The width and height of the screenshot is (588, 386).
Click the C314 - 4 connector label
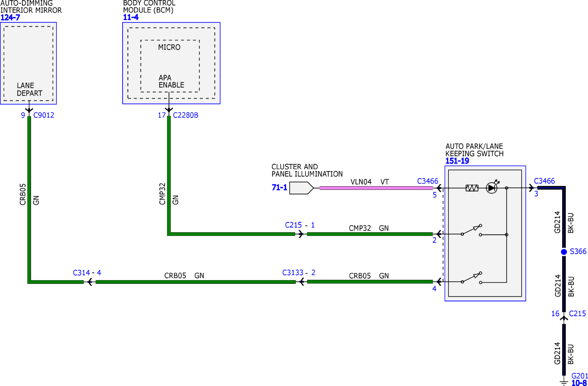(x=87, y=273)
